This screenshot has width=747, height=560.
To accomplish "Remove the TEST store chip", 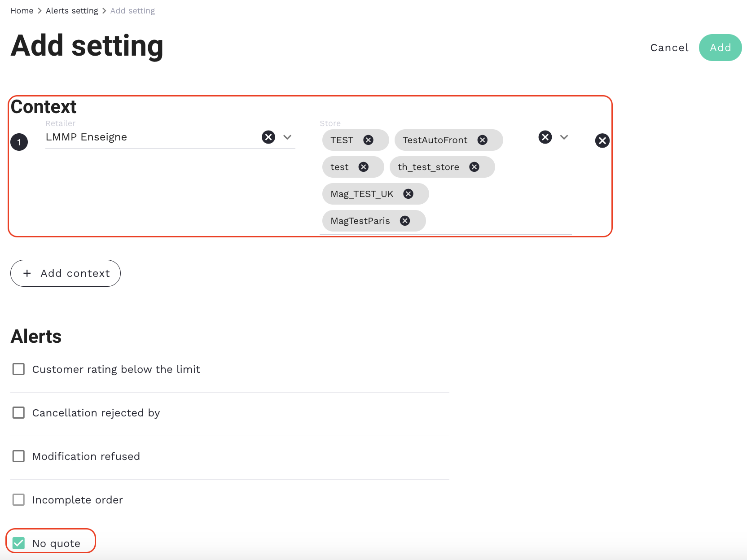I will click(x=368, y=140).
